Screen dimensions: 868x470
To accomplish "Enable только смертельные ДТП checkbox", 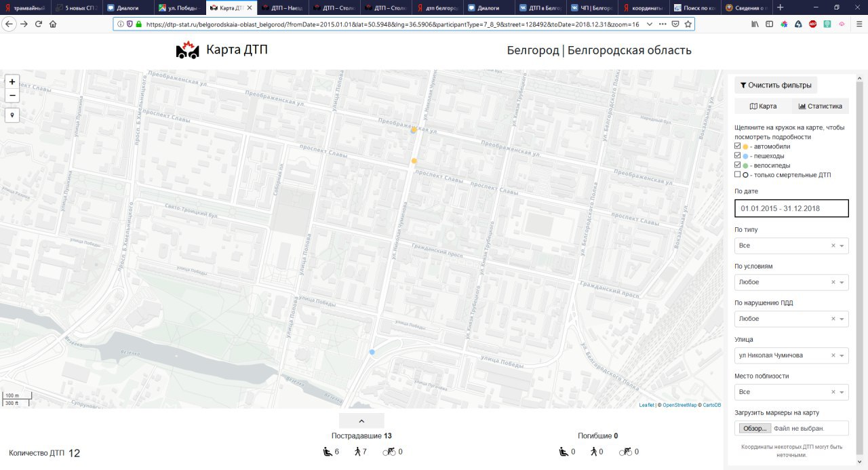I will click(738, 174).
